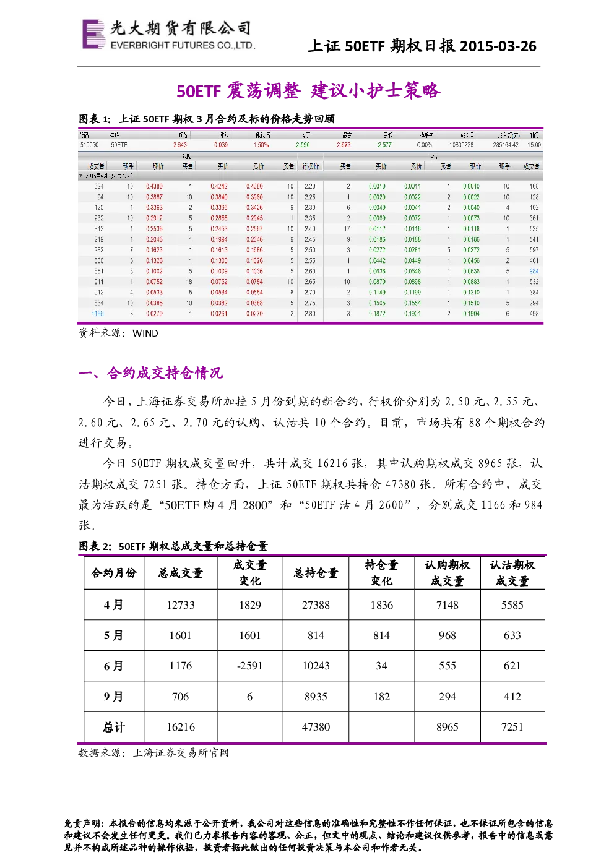Image resolution: width=614 pixels, height=868 pixels.
Task: Click the source note '资料来源: WIND'
Action: click(118, 333)
